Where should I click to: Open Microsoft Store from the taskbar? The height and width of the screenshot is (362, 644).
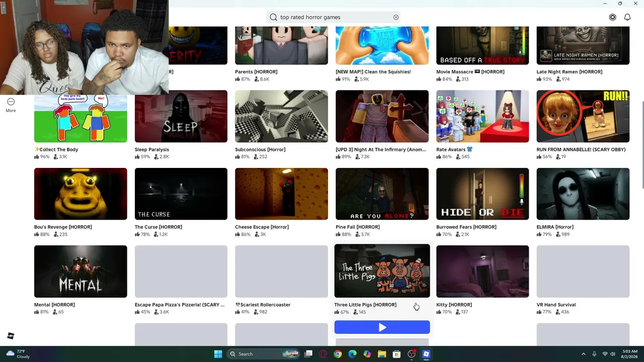pyautogui.click(x=396, y=354)
